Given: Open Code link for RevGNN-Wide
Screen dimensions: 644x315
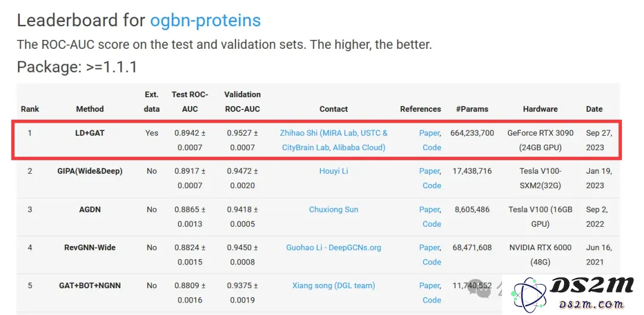Looking at the screenshot, I should (x=432, y=262).
